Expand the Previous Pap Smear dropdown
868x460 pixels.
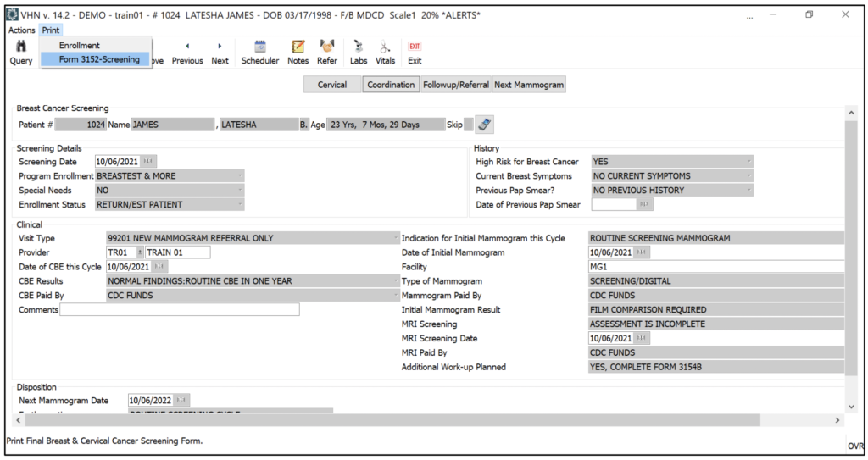tap(749, 191)
